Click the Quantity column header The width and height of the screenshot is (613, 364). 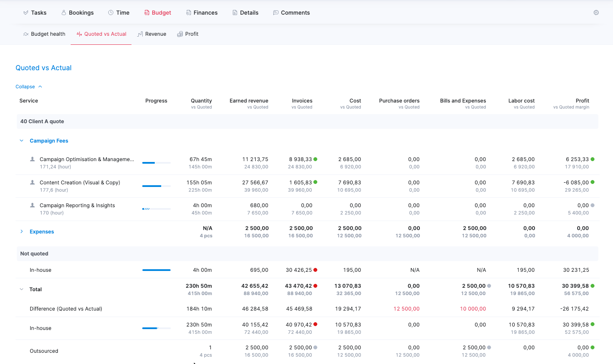(x=201, y=101)
